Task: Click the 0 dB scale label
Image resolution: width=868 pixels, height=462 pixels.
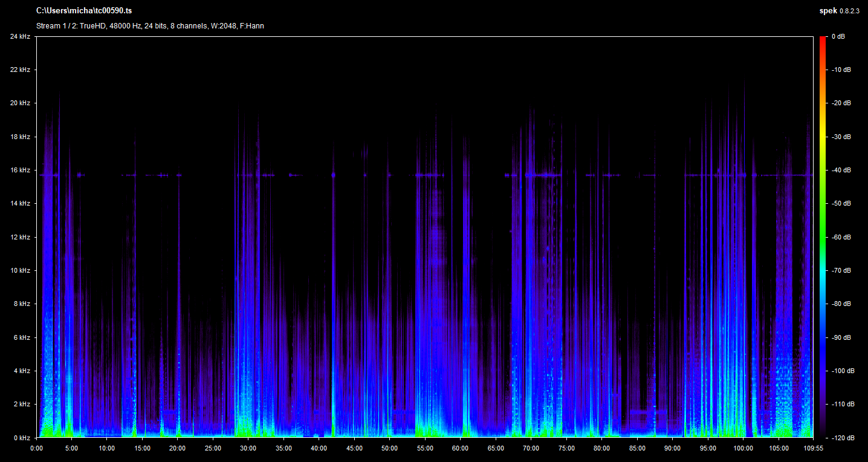Action: click(x=838, y=37)
